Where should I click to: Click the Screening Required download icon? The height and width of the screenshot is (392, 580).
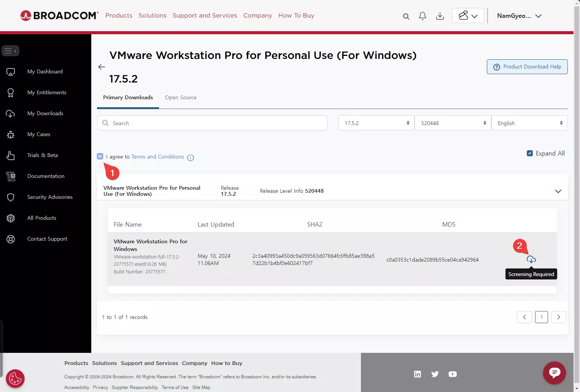click(531, 260)
